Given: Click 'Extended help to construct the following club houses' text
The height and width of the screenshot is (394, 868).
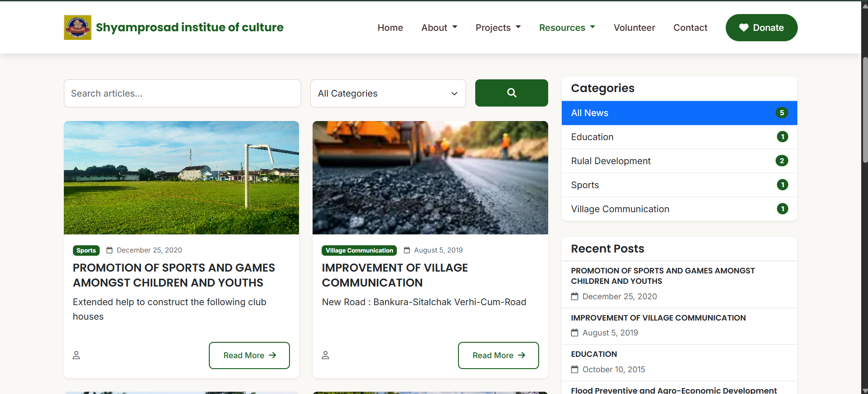Looking at the screenshot, I should tap(169, 309).
